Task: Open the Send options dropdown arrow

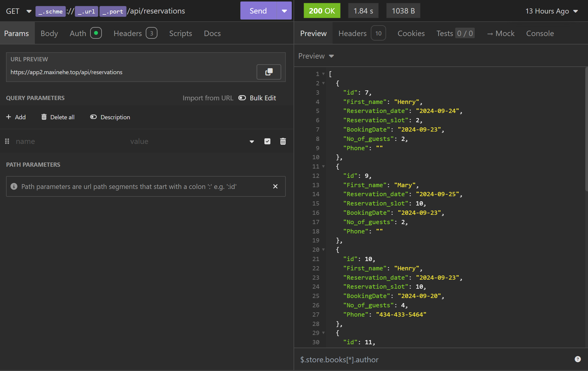Action: point(284,11)
